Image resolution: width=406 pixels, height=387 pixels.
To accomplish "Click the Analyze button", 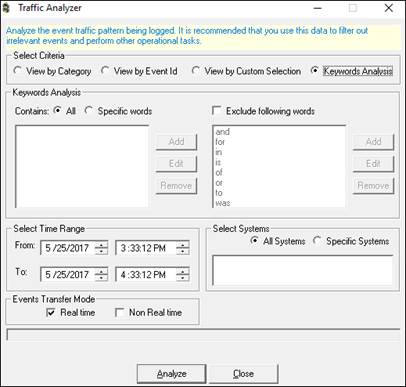I will coord(172,374).
